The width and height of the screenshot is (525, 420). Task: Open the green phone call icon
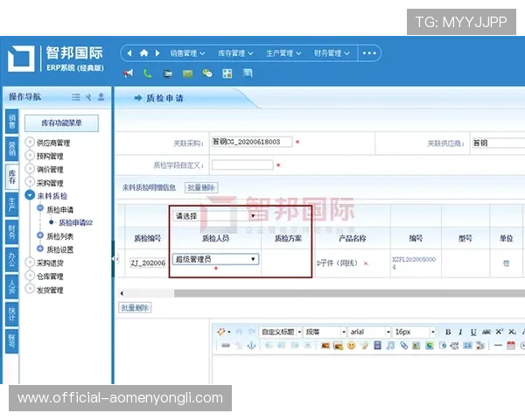(147, 73)
